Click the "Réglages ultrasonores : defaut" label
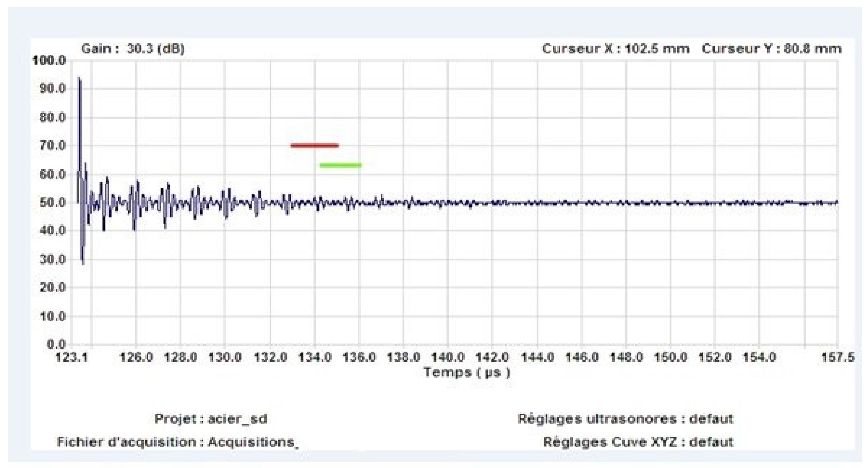Viewport: 868px width, 468px height. point(625,419)
